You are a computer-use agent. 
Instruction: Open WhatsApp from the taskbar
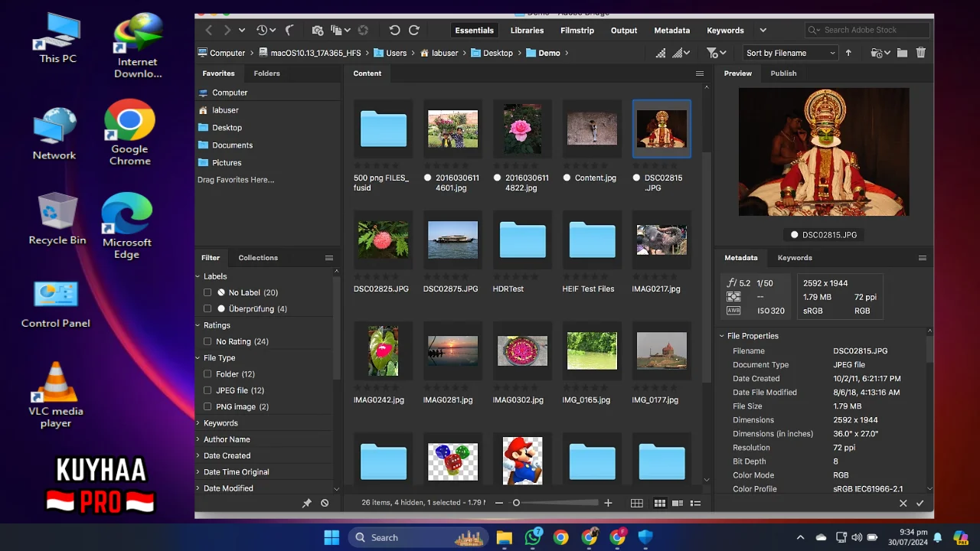(x=533, y=537)
